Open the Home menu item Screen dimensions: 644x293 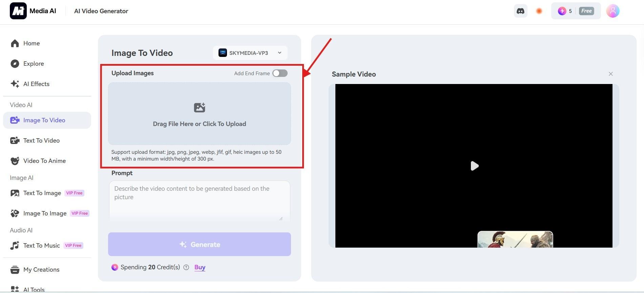(x=47, y=43)
